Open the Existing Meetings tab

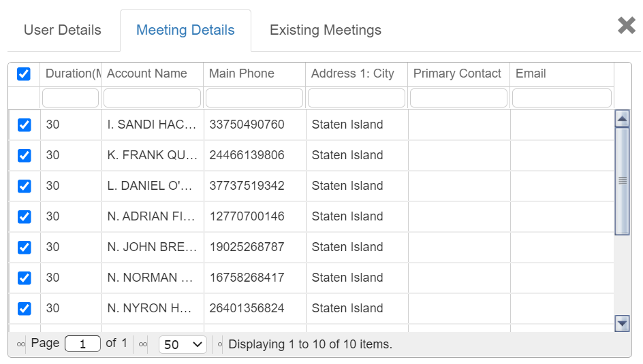(x=326, y=31)
